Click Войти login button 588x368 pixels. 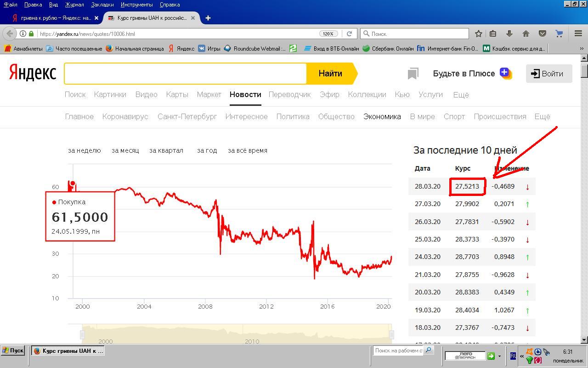549,74
